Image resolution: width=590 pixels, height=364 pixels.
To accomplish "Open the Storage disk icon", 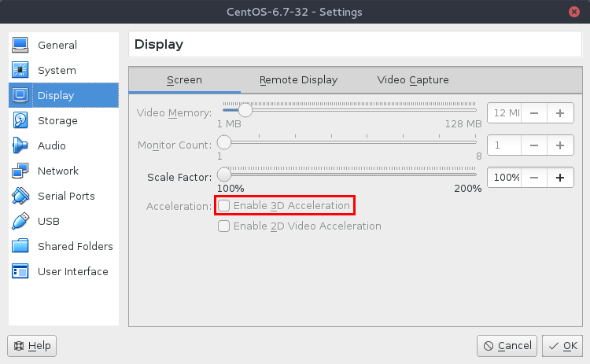I will [x=20, y=120].
